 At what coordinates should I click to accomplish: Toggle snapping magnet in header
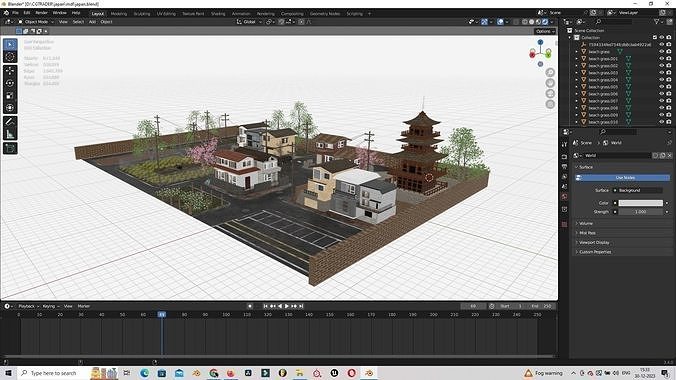point(282,22)
